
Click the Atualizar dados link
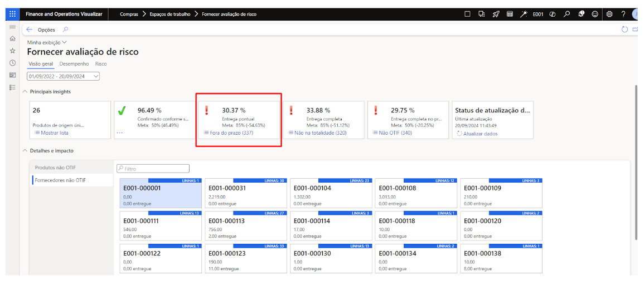tap(480, 134)
